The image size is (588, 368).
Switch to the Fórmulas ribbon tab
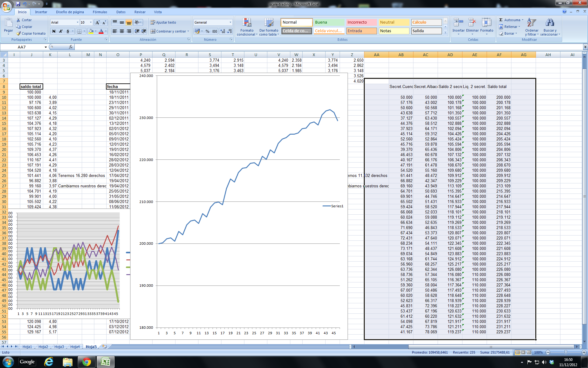click(100, 12)
